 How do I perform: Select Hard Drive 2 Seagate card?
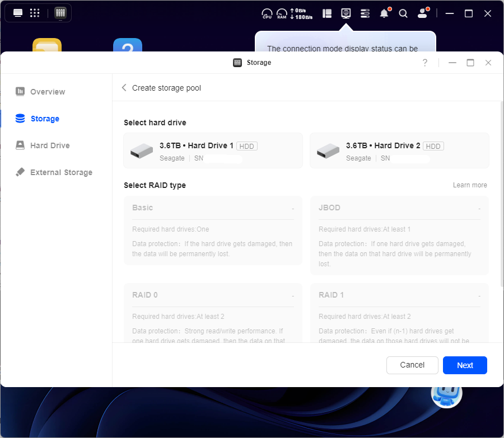(399, 151)
